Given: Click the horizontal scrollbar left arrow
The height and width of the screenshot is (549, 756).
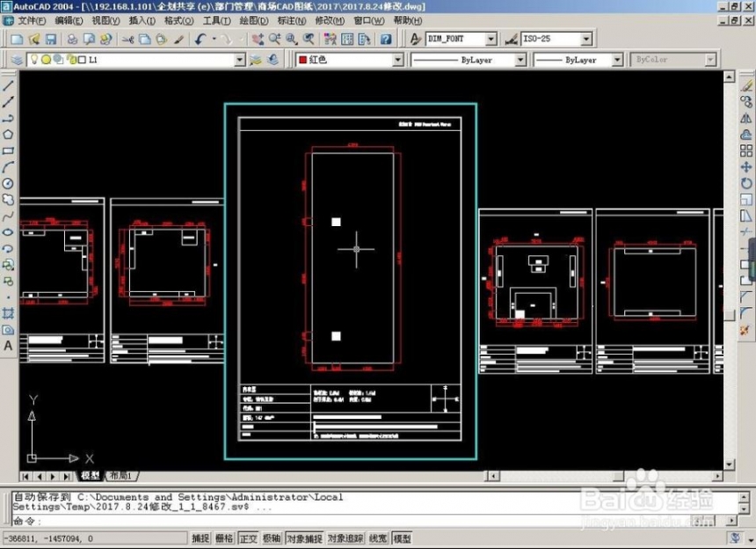Looking at the screenshot, I should [492, 476].
